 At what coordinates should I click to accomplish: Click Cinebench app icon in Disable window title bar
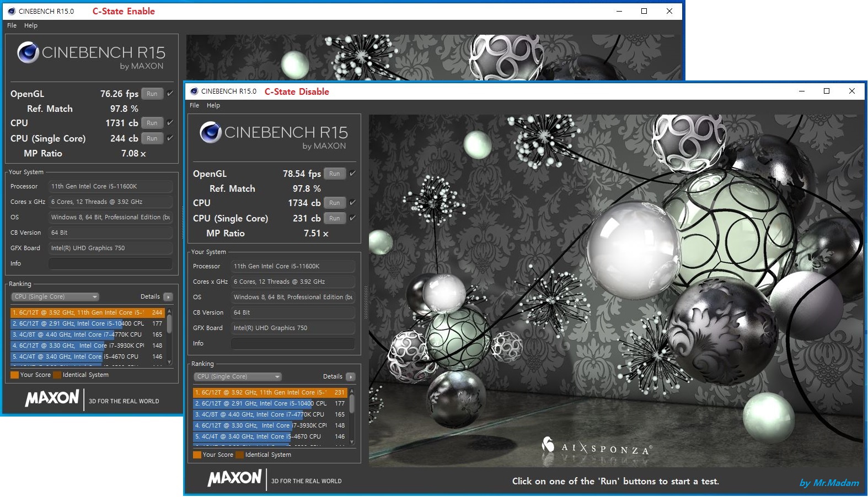point(194,91)
